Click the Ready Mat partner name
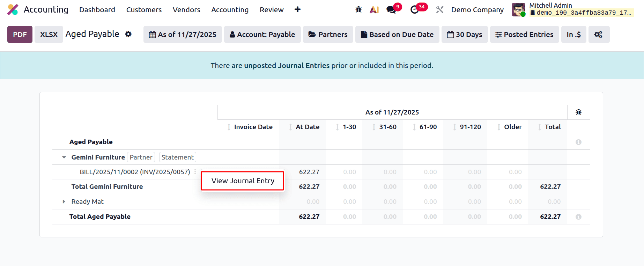Screen dimensions: 644x266 (87, 201)
